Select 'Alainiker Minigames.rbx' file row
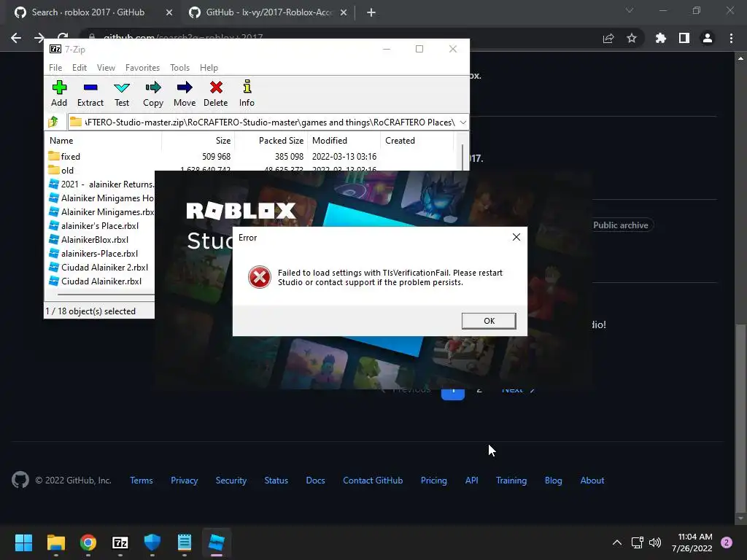The width and height of the screenshot is (747, 560). coord(101,212)
